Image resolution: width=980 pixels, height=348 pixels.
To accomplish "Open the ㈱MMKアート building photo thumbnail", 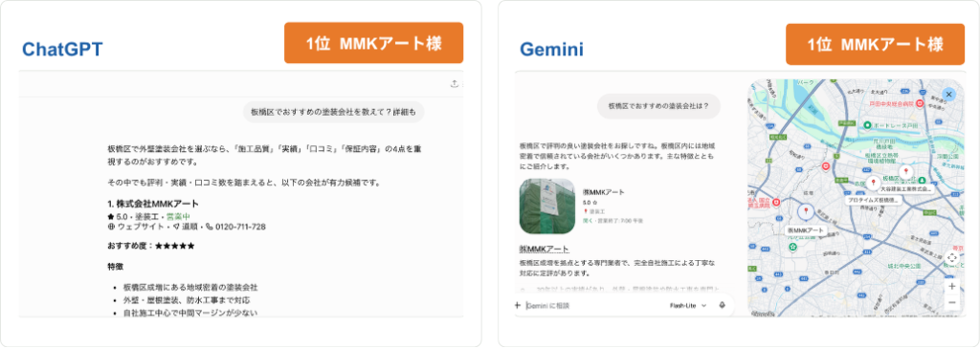I will (546, 207).
